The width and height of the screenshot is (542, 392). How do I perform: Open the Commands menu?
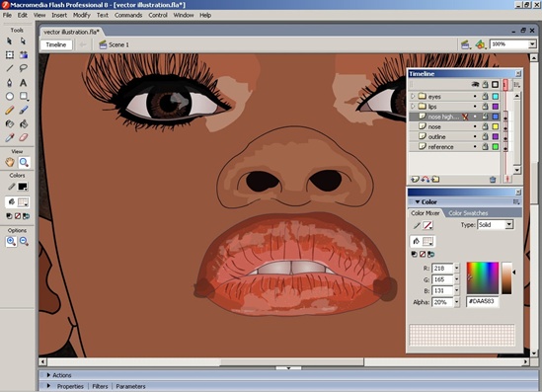(x=128, y=15)
